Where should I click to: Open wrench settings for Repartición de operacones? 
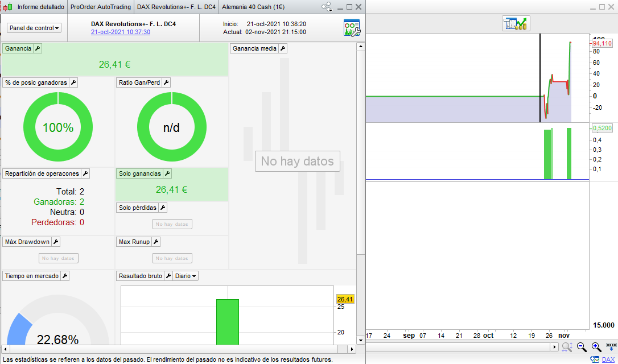85,173
